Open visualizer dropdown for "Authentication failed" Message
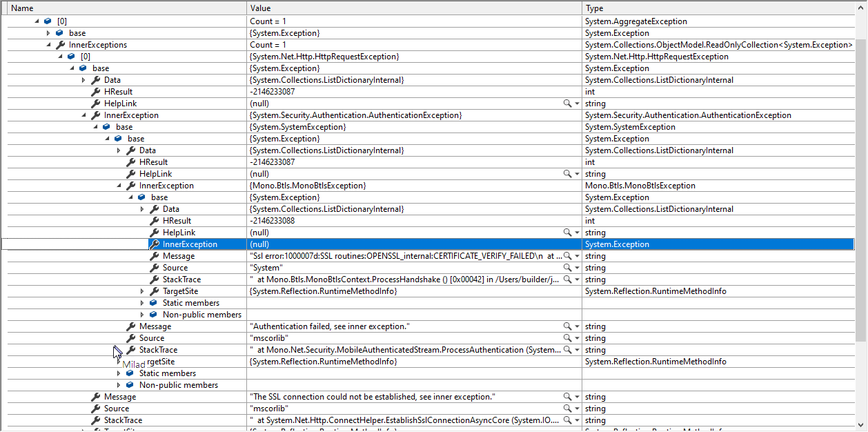The image size is (868, 432). [x=577, y=326]
